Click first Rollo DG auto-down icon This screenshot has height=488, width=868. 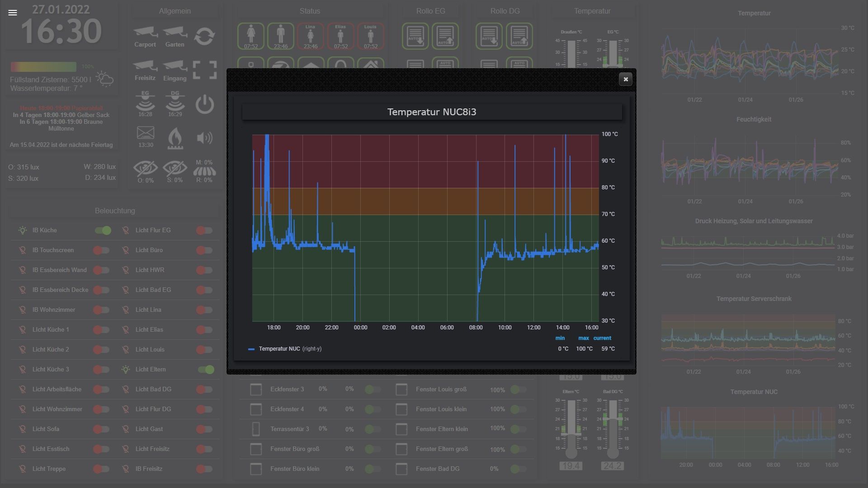(489, 36)
